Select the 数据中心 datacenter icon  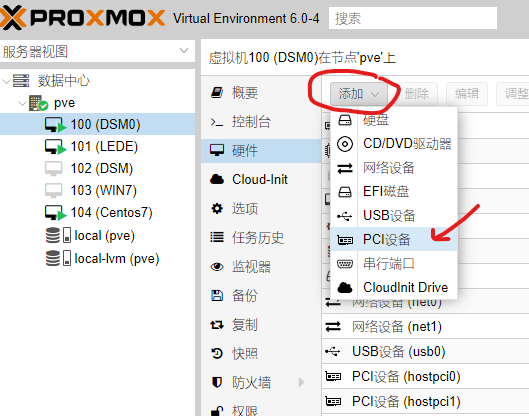(x=21, y=81)
